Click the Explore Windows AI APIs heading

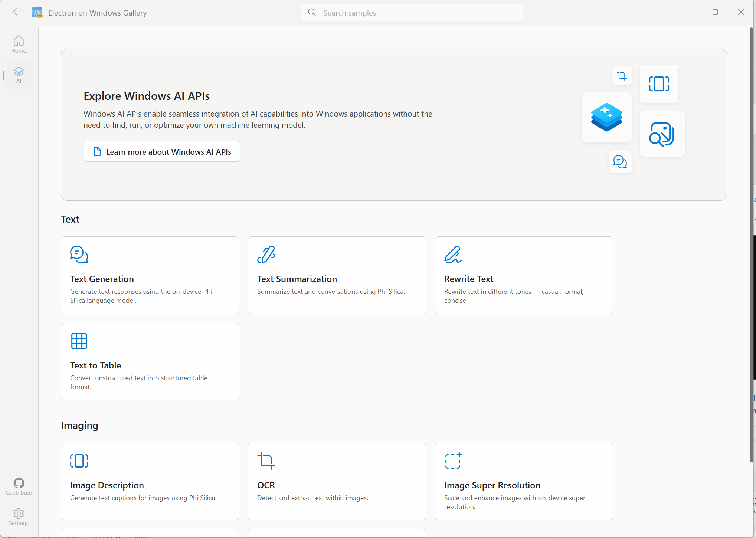click(x=147, y=96)
